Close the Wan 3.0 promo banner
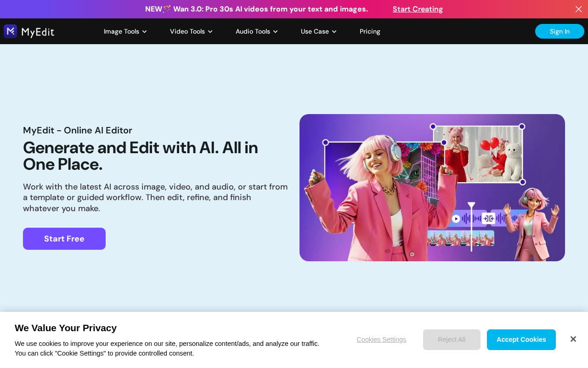The height and width of the screenshot is (368, 588). (x=579, y=9)
